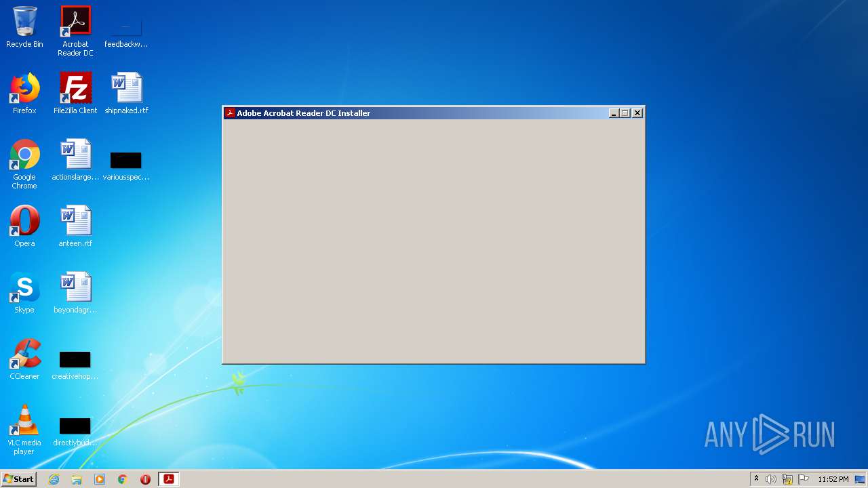Minimize the Adobe Acrobat Reader DC Installer window
Screen dimensions: 868x488
point(614,113)
